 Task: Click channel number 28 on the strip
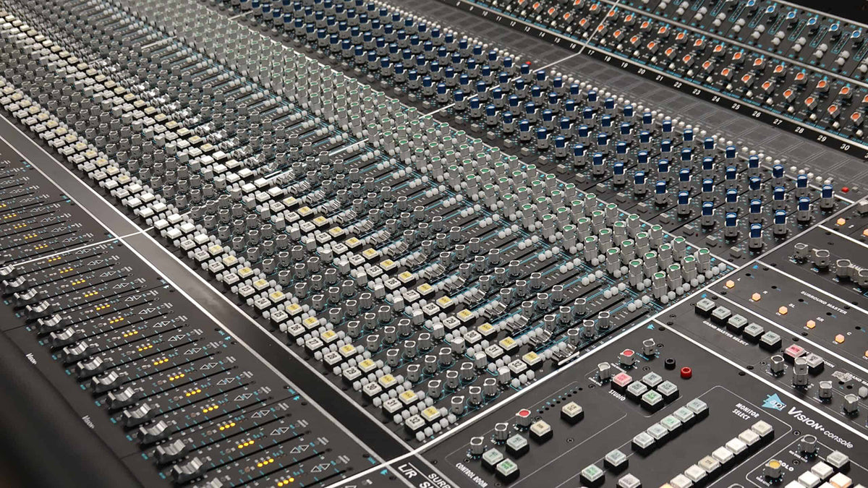799,130
